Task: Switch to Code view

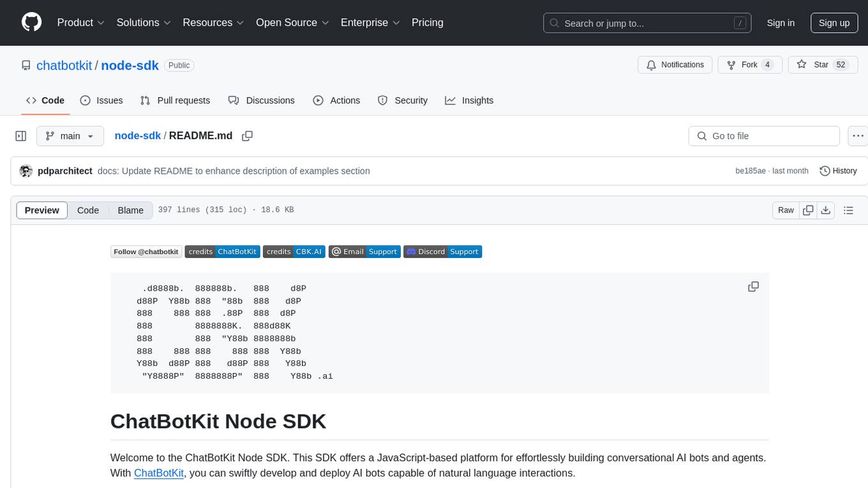Action: pyautogui.click(x=88, y=210)
